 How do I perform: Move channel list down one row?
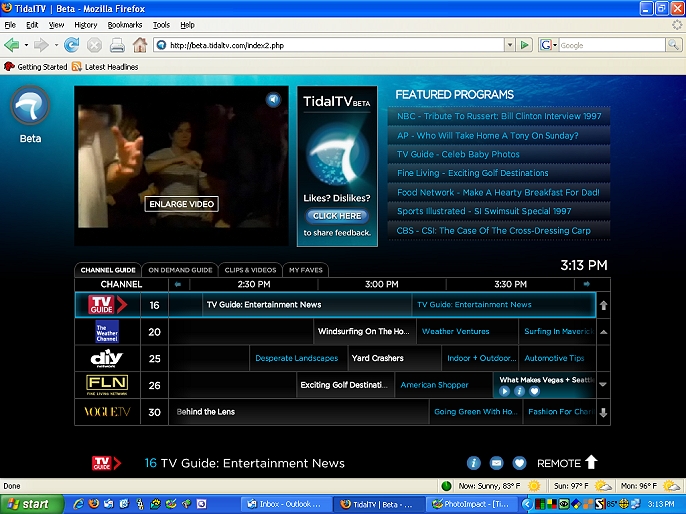(x=603, y=385)
